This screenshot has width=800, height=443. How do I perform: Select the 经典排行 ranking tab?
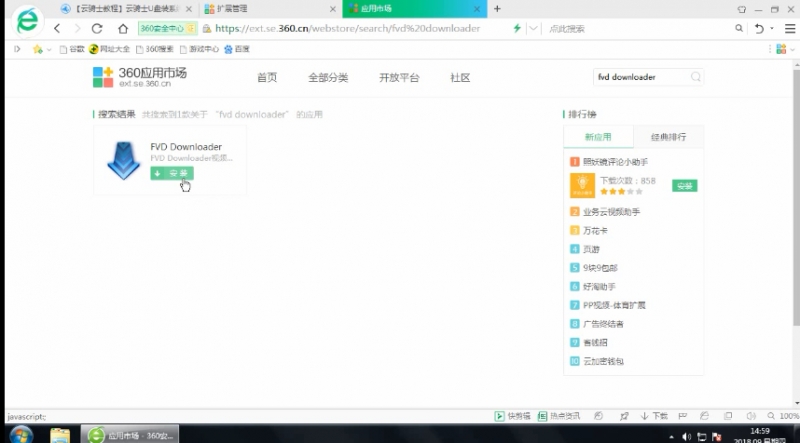[x=668, y=137]
